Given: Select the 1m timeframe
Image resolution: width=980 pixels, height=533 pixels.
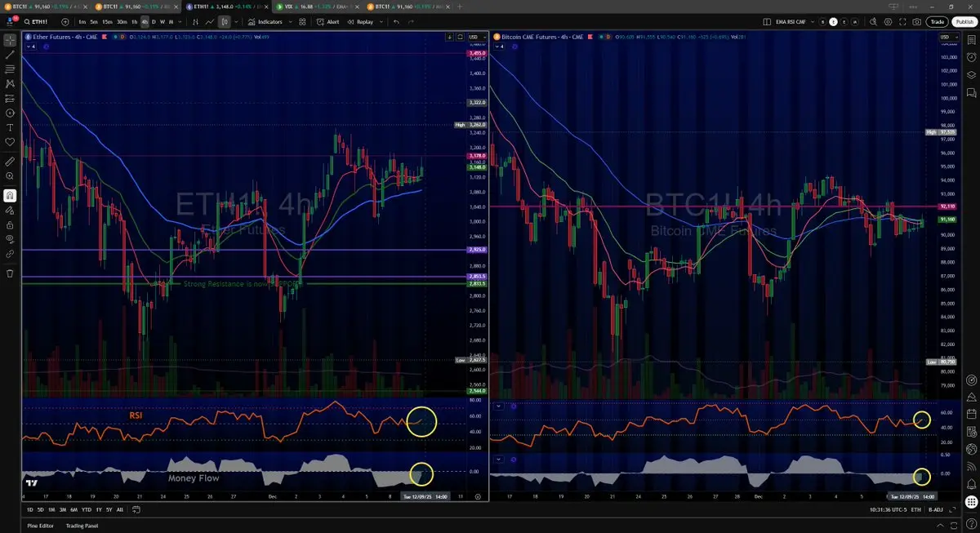Looking at the screenshot, I should (82, 22).
